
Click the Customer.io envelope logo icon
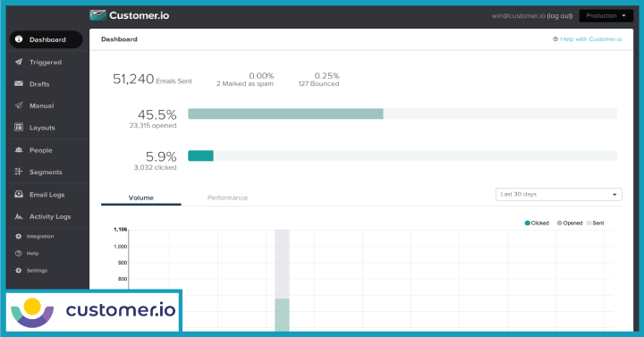[97, 15]
